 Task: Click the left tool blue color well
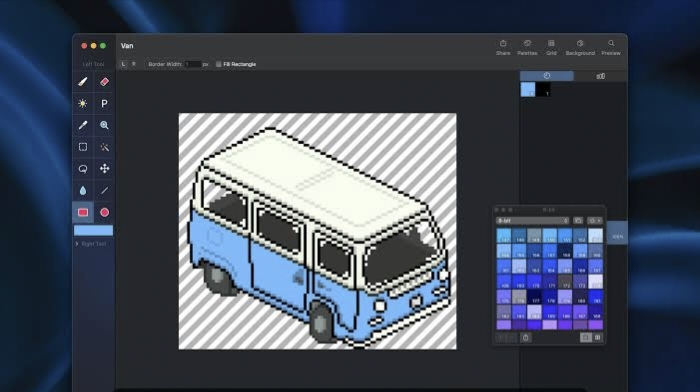pyautogui.click(x=93, y=230)
